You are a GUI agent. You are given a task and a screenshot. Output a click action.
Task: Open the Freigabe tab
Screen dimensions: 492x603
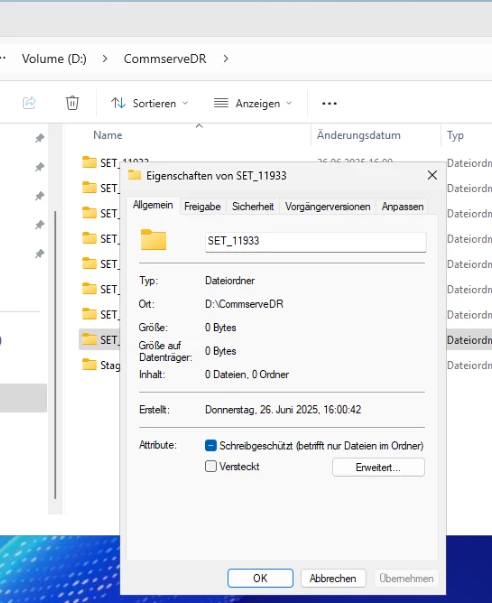pyautogui.click(x=202, y=207)
